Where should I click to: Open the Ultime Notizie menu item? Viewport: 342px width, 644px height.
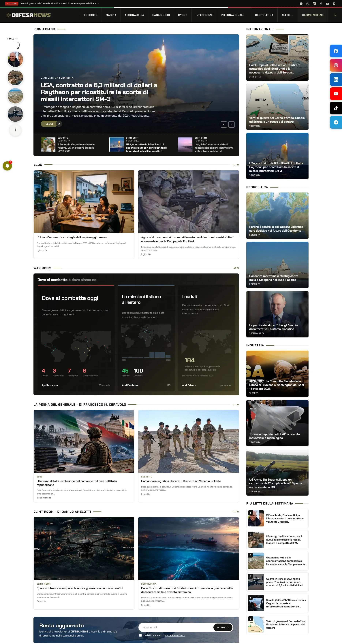tap(313, 15)
